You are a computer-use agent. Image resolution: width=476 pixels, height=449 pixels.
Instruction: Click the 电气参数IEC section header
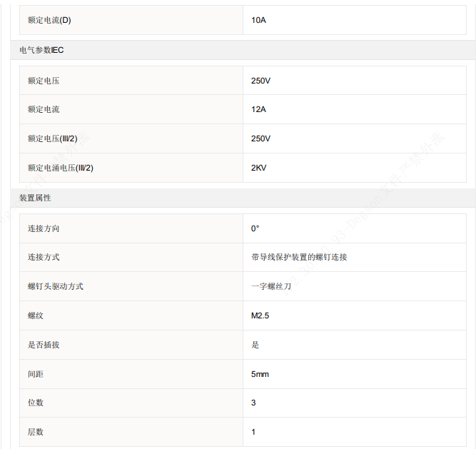point(41,50)
